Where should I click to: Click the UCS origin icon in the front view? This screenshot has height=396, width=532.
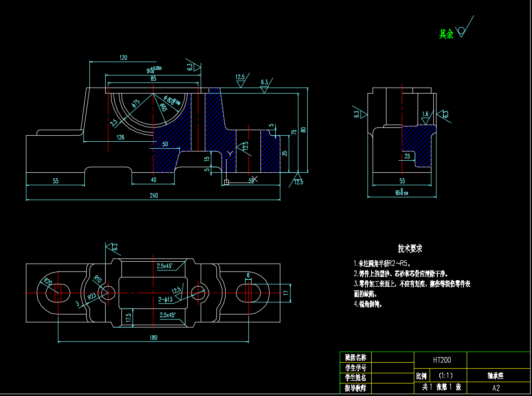click(227, 182)
